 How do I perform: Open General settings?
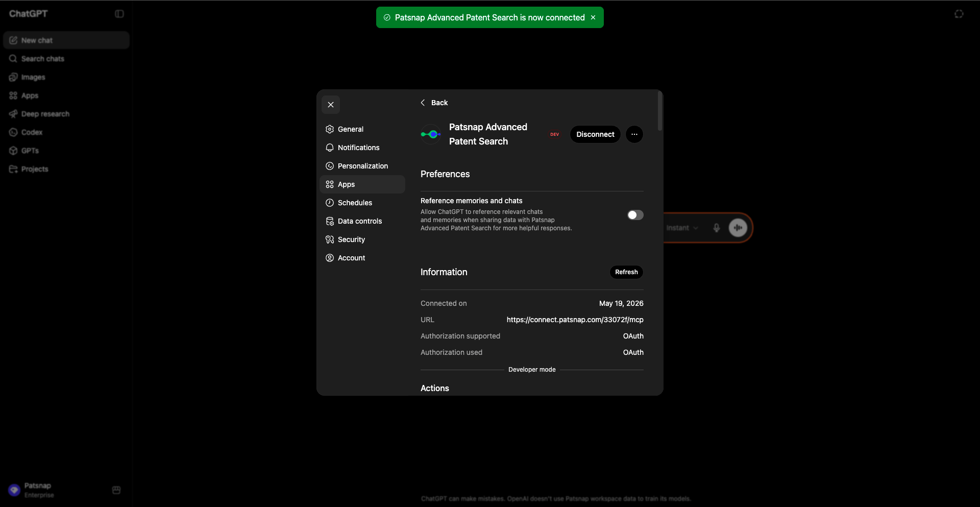(x=362, y=129)
